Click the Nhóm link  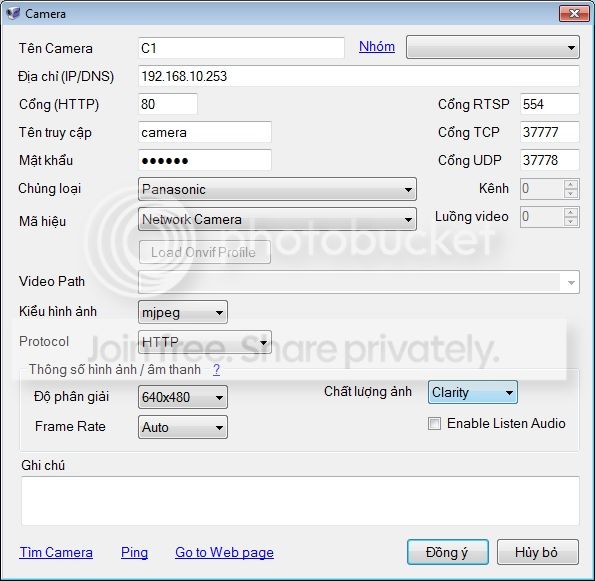377,47
